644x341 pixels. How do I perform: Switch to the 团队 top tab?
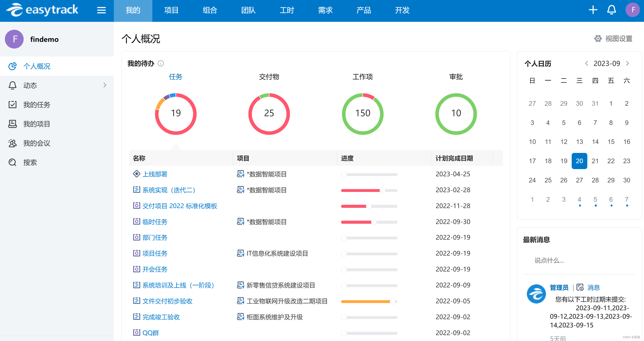pyautogui.click(x=248, y=10)
